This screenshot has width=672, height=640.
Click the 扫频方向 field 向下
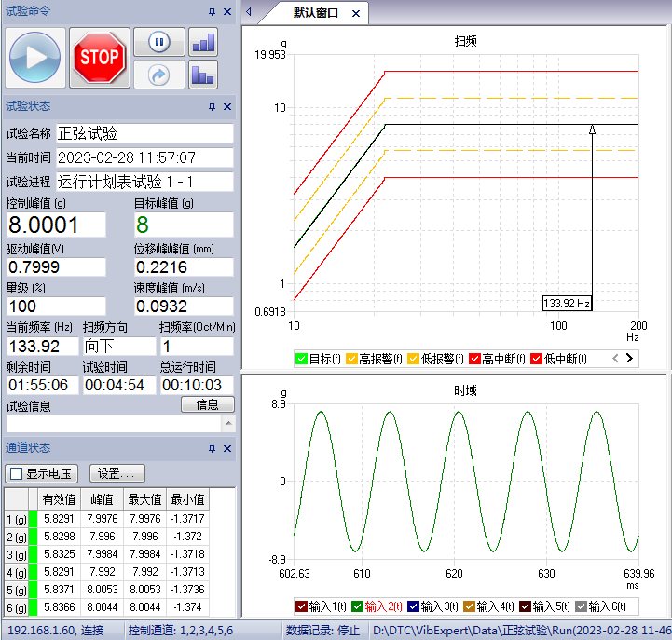(x=119, y=347)
